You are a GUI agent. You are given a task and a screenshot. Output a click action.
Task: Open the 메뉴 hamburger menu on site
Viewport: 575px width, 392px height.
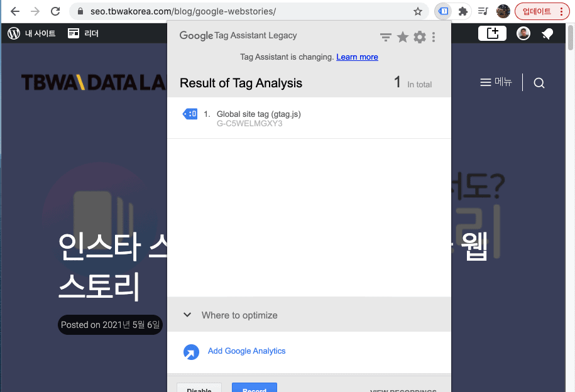click(x=496, y=82)
